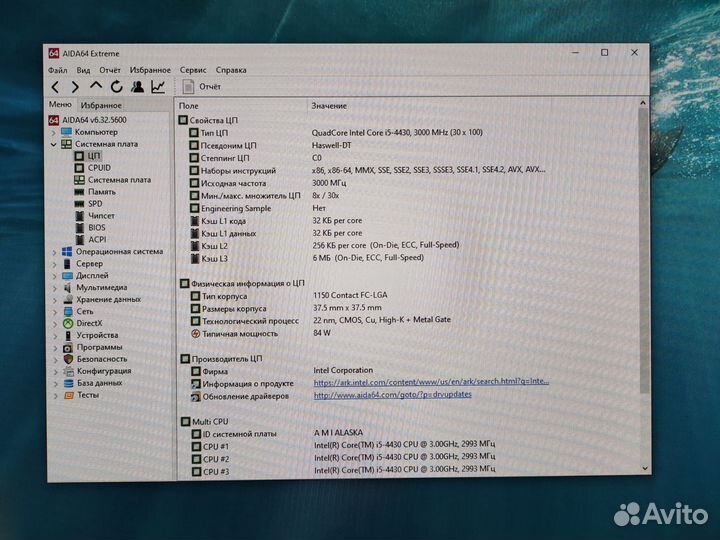Click the Хранение данных disk icon
This screenshot has height=540, width=720.
[x=68, y=299]
